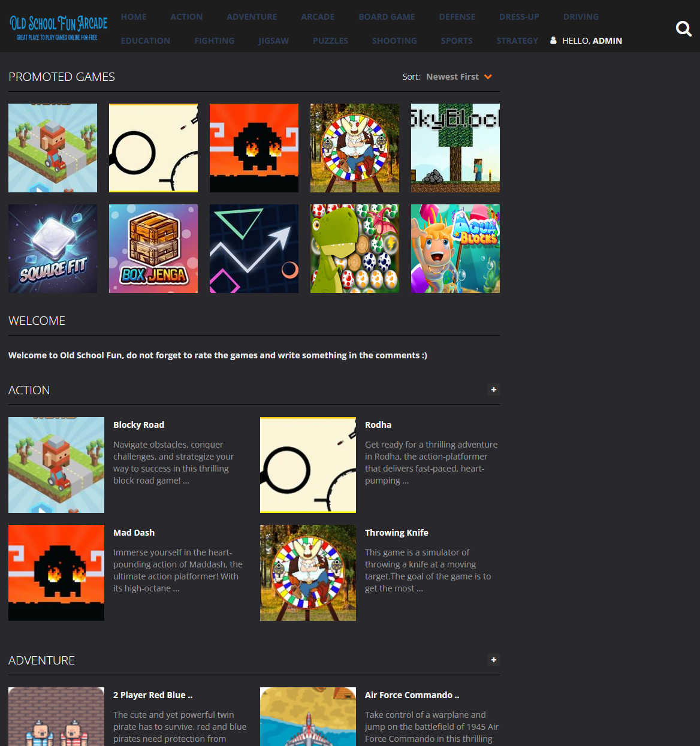Launch Aqua Blocks promoted game icon
The image size is (700, 746).
[455, 249]
